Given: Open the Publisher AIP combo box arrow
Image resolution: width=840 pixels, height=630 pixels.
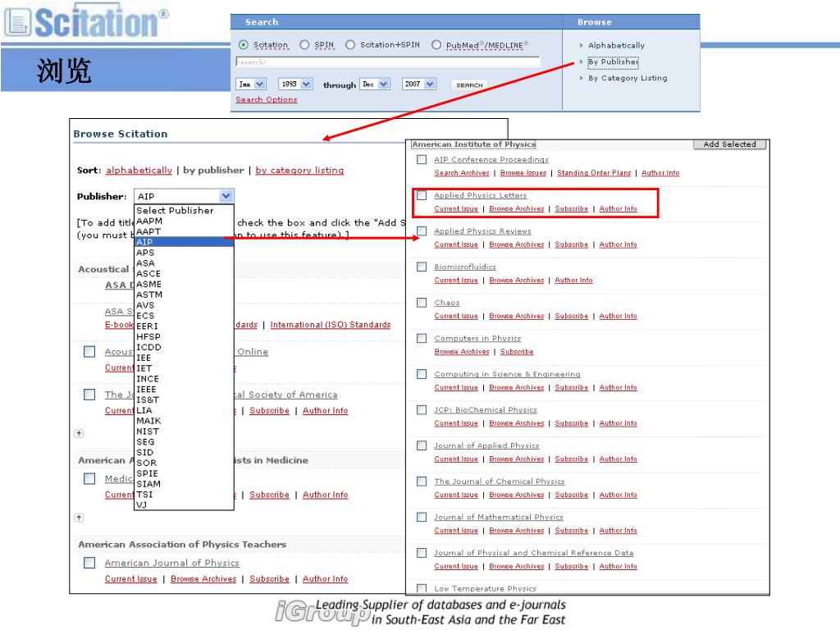Looking at the screenshot, I should 226,196.
